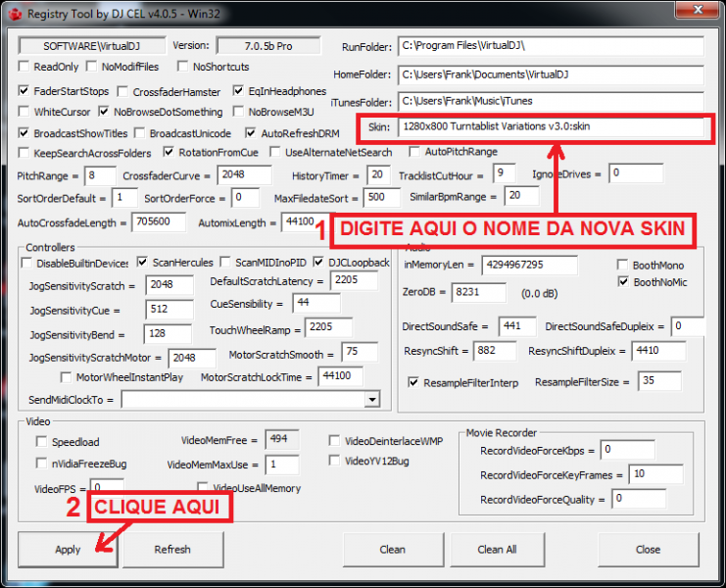Click the JogSensitivityCue value field
The image size is (726, 588).
(x=169, y=310)
